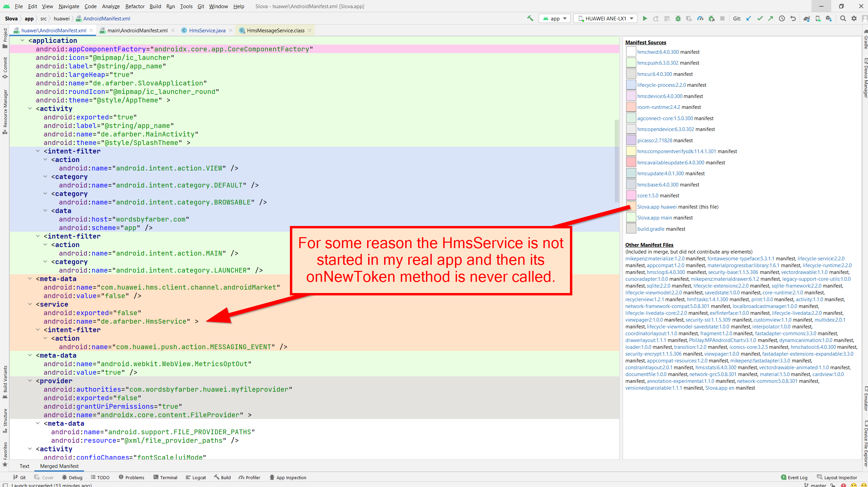Viewport: 868px width, 487px height.
Task: Show Git history clock icon
Action: pos(782,18)
